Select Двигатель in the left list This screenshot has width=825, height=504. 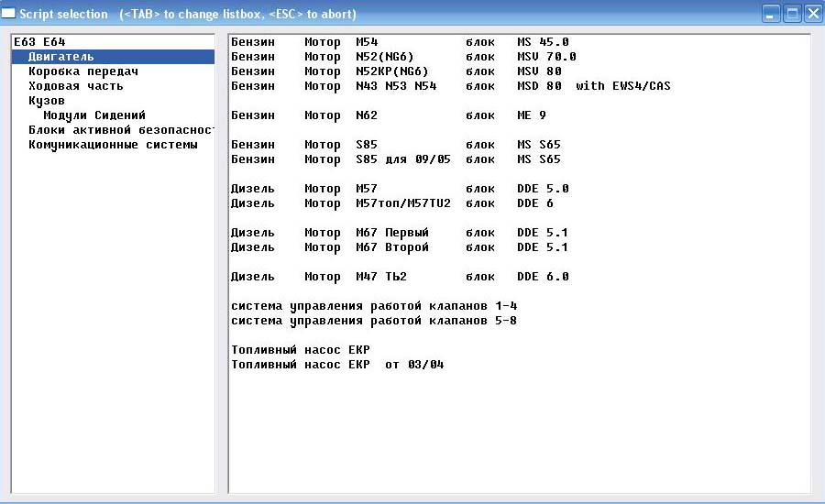(60, 57)
